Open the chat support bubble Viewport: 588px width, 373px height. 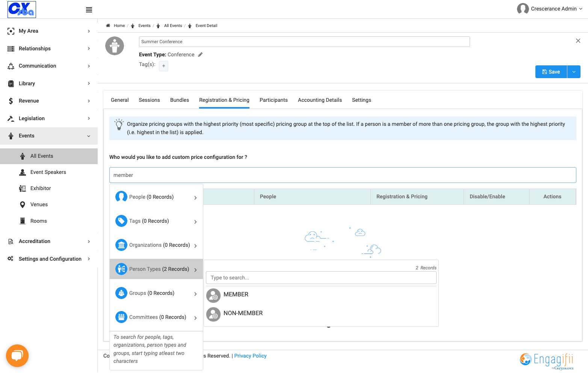(x=17, y=355)
